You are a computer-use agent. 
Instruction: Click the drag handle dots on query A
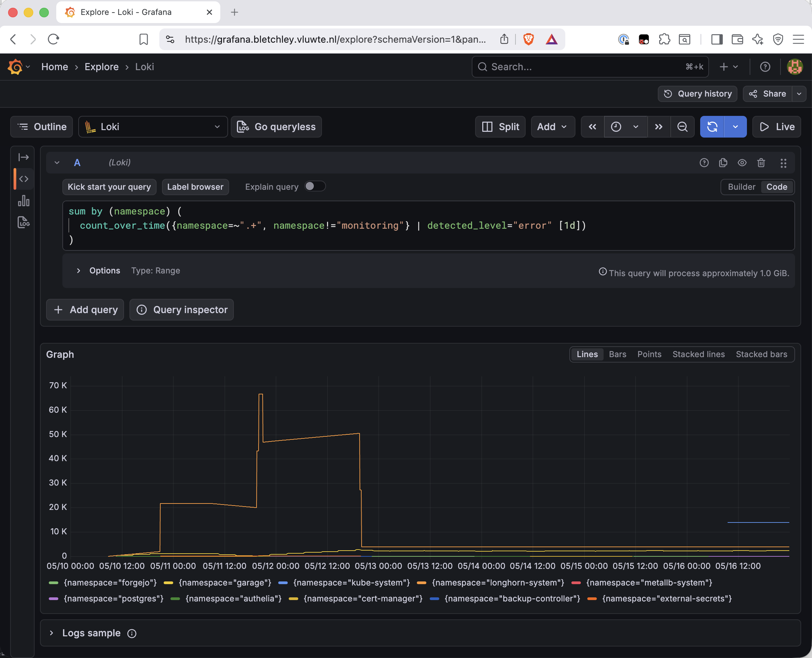pyautogui.click(x=783, y=163)
